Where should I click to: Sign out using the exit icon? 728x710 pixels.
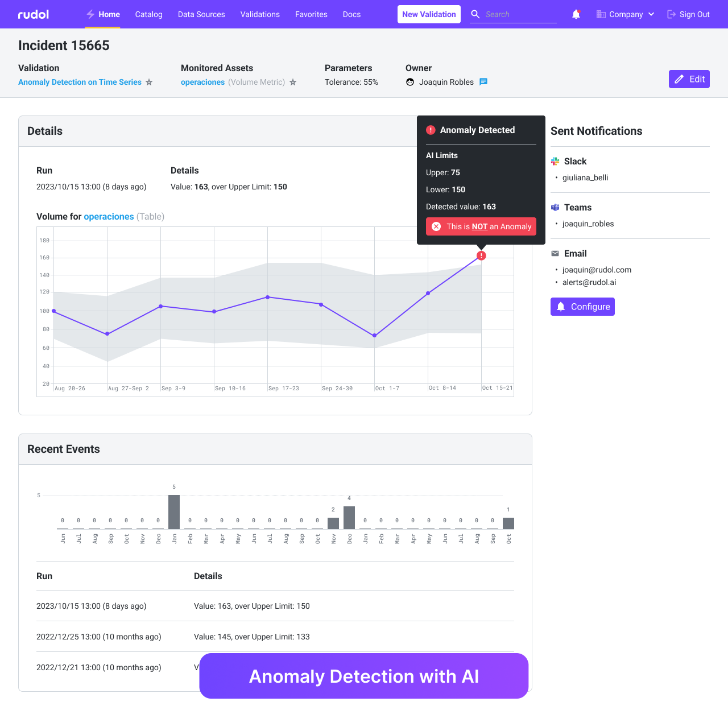(671, 14)
